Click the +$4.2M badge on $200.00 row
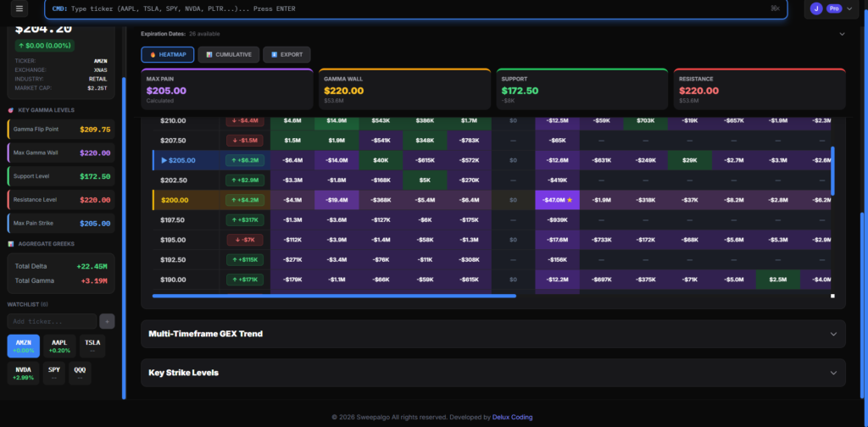This screenshot has width=868, height=427. [246, 200]
